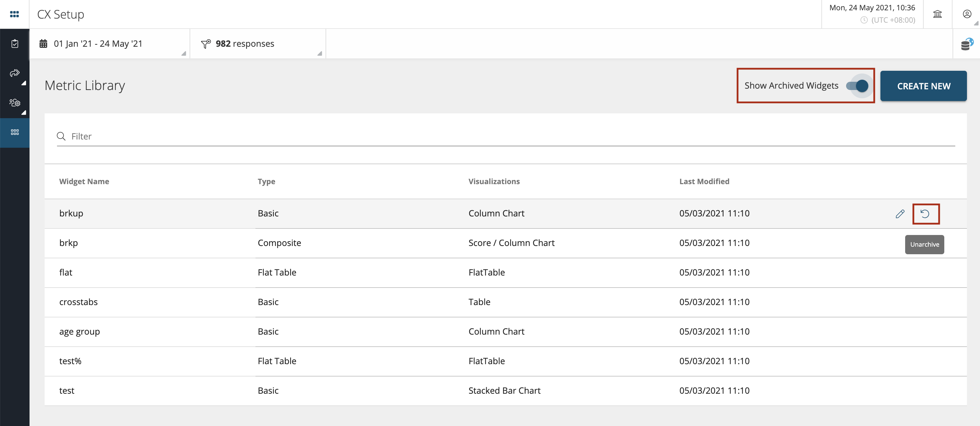
Task: Expand the date range 01 Jan '21 - 24 May '21
Action: pos(110,44)
